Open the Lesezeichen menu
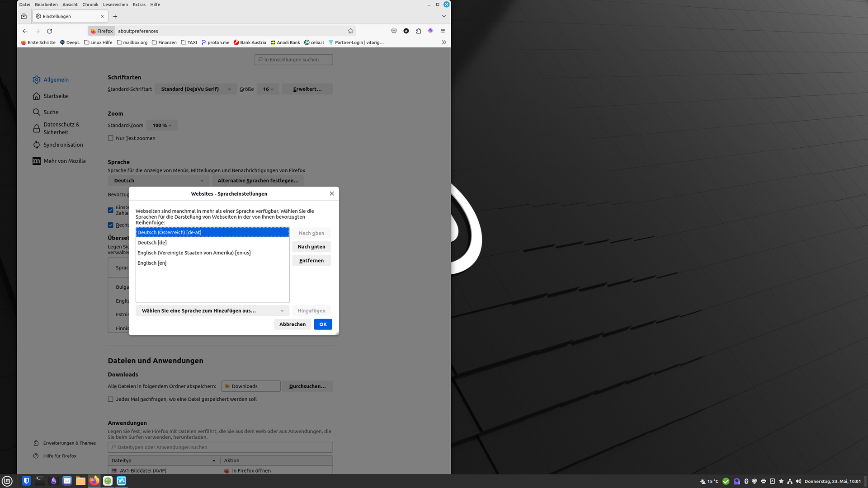Viewport: 868px width, 488px height. point(115,5)
